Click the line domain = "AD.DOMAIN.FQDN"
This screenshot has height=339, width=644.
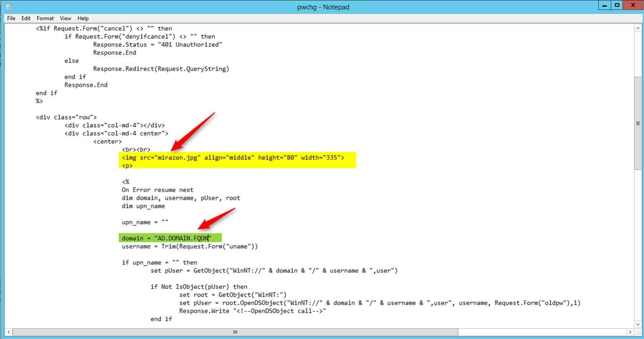[x=167, y=238]
